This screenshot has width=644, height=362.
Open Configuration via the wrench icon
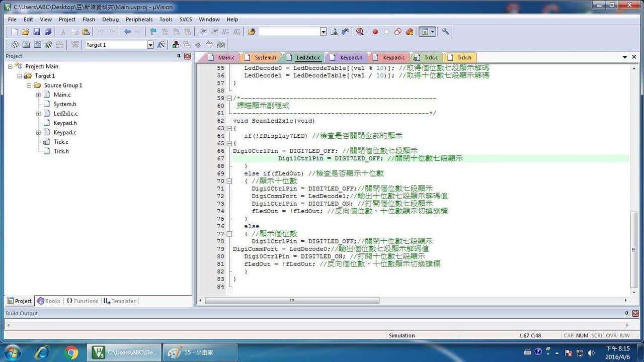pyautogui.click(x=445, y=32)
